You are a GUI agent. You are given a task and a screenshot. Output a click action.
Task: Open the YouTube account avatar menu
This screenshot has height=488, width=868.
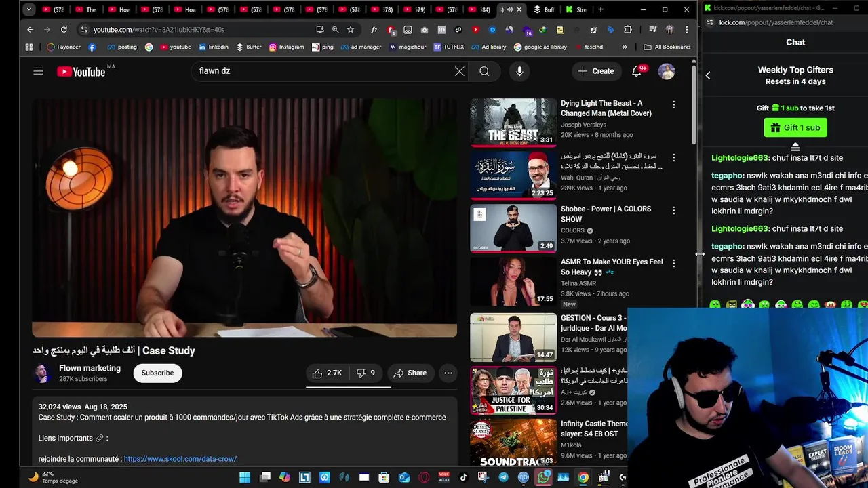667,71
